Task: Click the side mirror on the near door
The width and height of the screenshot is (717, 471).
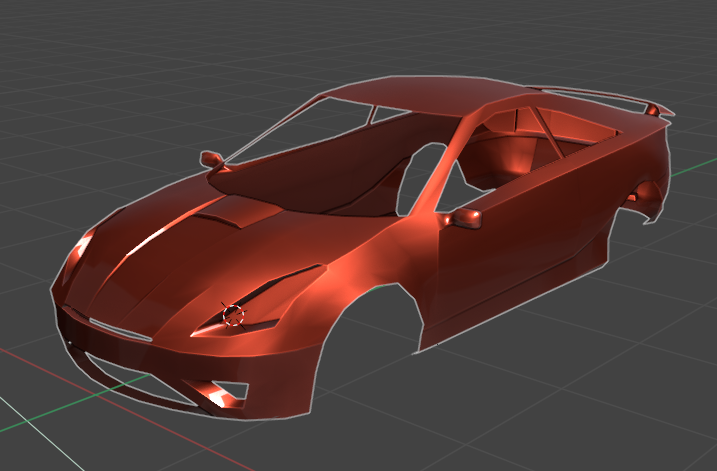Action: click(466, 218)
